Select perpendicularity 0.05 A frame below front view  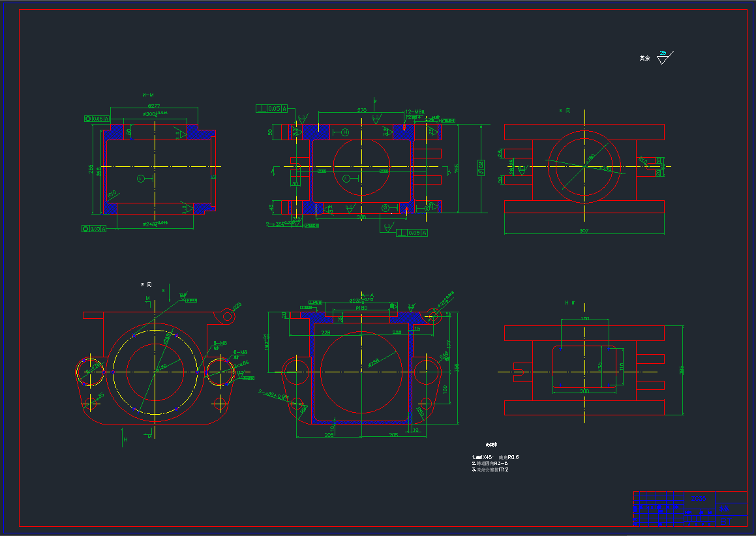tap(412, 233)
